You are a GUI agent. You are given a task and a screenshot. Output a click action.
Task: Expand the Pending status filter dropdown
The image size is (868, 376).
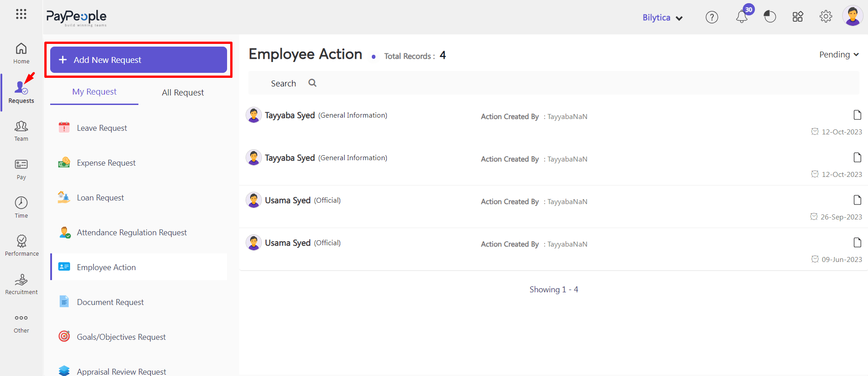click(839, 55)
